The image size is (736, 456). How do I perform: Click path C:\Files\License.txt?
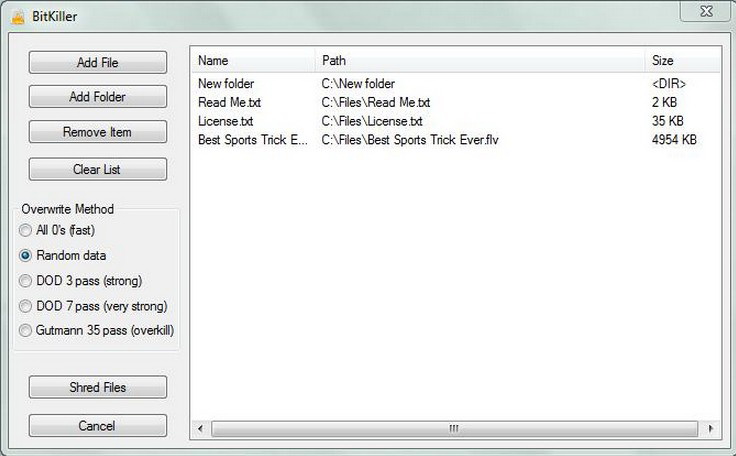(x=372, y=121)
